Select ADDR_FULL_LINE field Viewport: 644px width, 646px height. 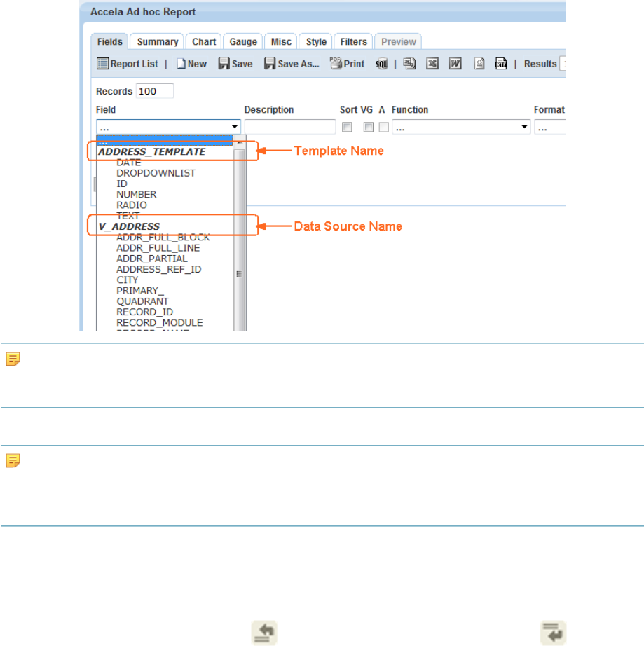pos(158,248)
